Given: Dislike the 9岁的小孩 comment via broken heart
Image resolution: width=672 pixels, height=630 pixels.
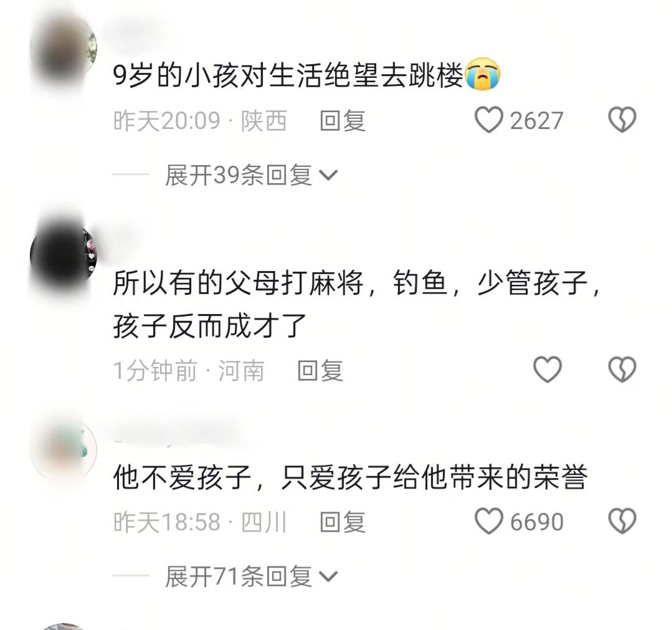Looking at the screenshot, I should click(x=622, y=120).
